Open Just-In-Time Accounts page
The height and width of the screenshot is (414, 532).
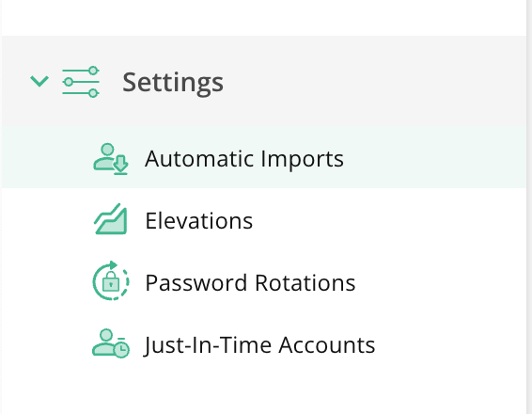pos(264,343)
